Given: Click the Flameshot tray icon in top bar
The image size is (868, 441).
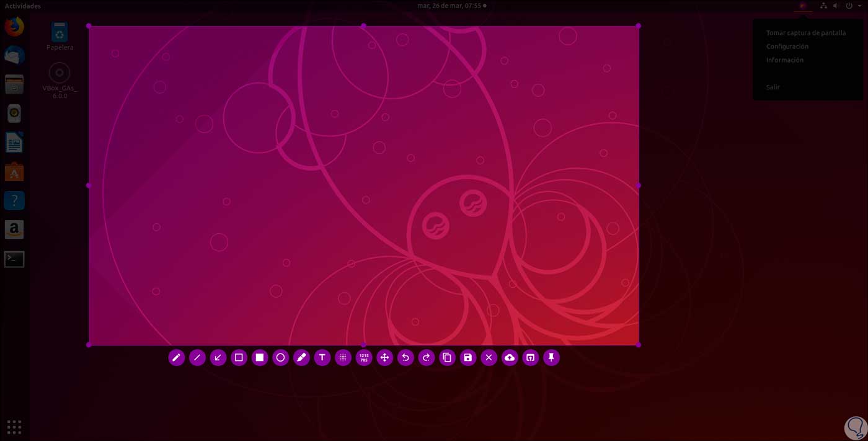Looking at the screenshot, I should tap(803, 6).
